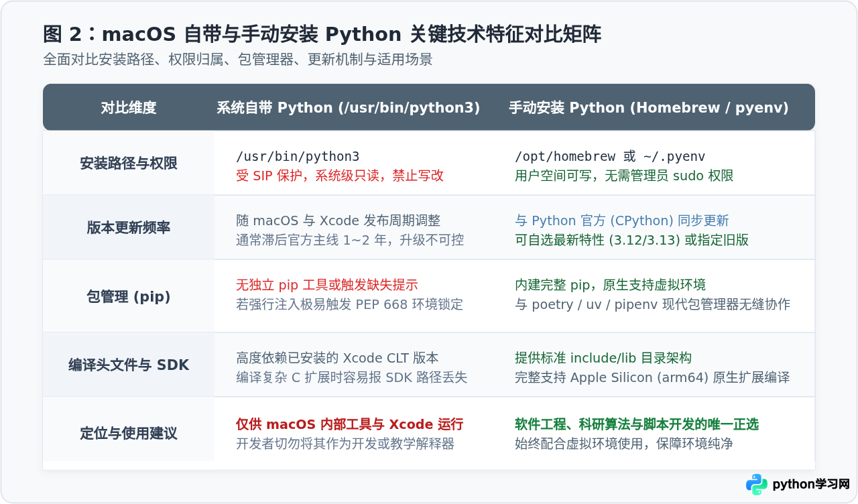Click the title '图 2：macOS 自带与手动安装 Python 关键技术特征对比矩阵'

point(322,34)
